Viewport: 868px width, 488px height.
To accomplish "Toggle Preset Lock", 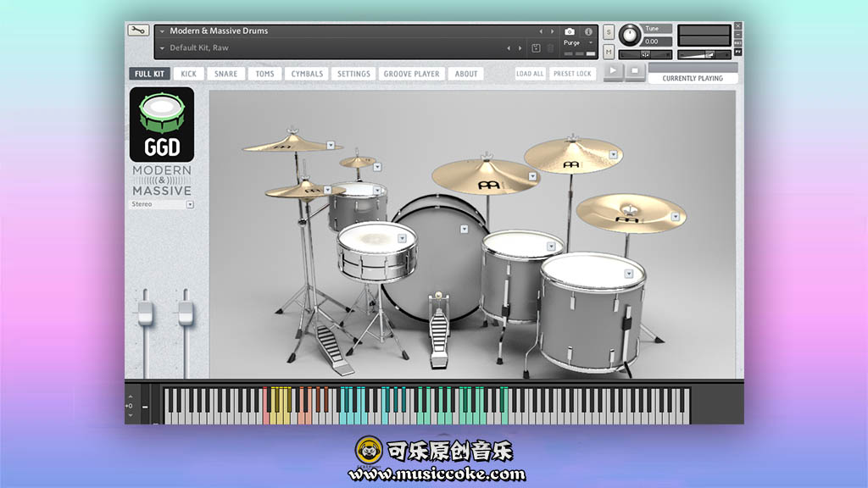I will pyautogui.click(x=572, y=74).
